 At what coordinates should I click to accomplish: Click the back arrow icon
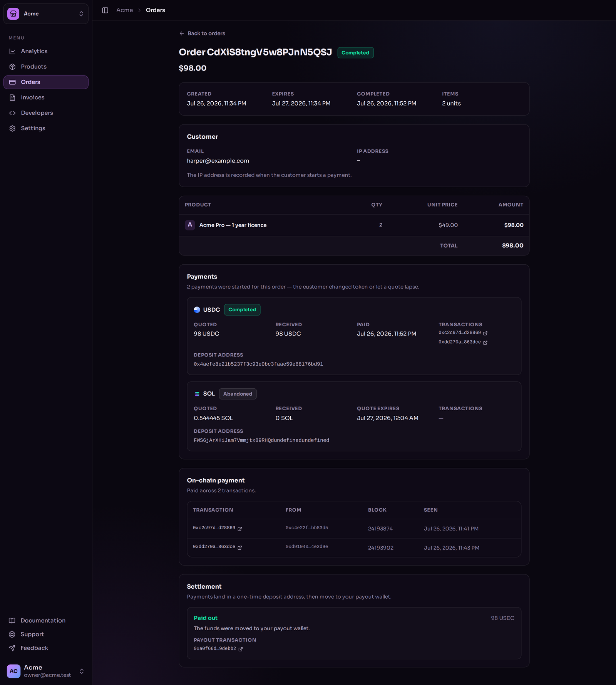click(182, 34)
